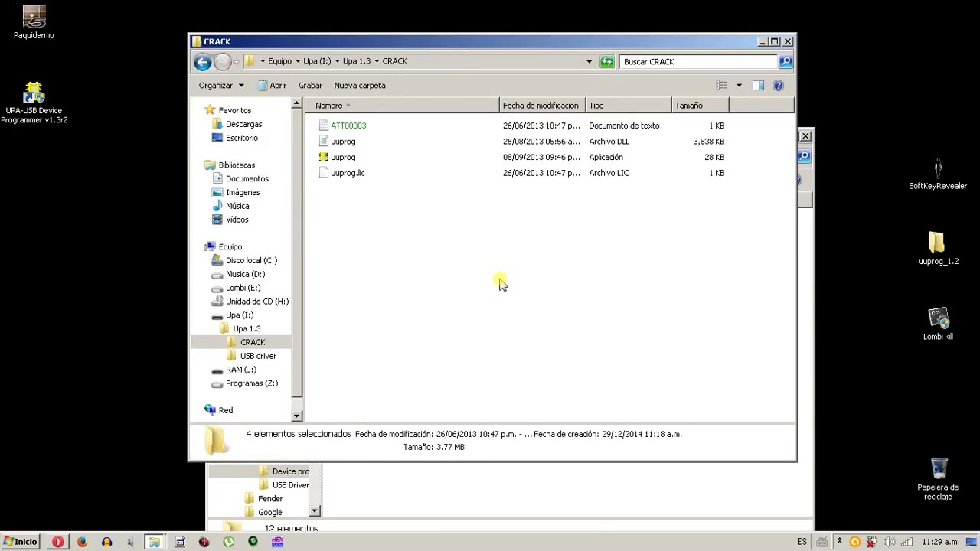Click the refresh button beside the address bar
The image size is (980, 551).
(x=607, y=61)
